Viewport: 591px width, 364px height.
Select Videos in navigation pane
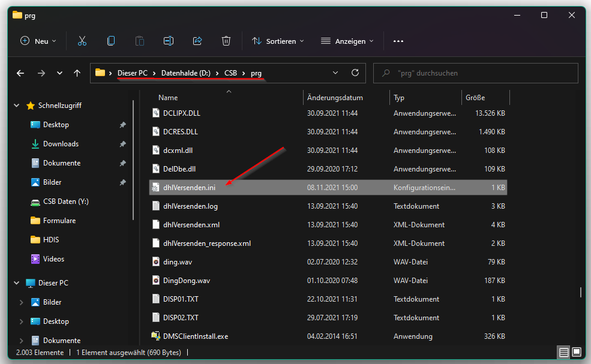53,259
